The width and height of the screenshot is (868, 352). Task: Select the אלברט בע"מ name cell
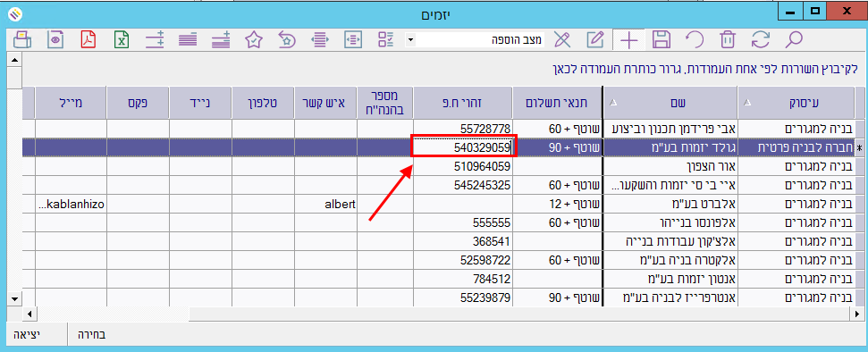pyautogui.click(x=670, y=204)
